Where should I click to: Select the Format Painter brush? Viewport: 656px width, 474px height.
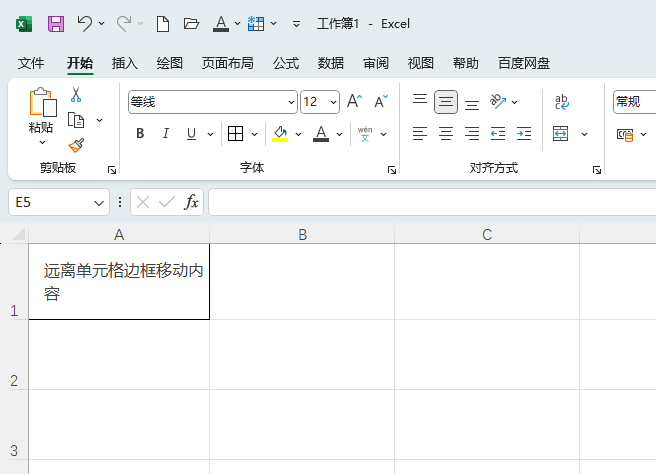click(76, 146)
